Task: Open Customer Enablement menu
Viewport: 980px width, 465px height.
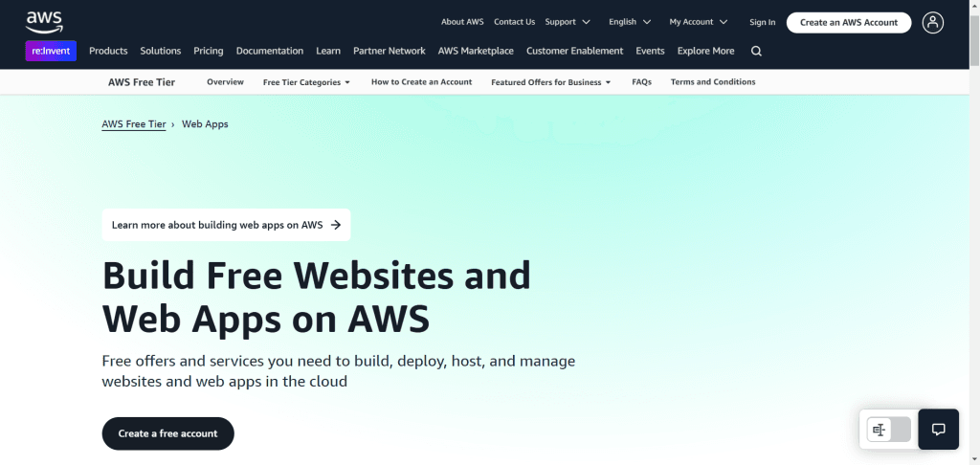Action: [574, 52]
